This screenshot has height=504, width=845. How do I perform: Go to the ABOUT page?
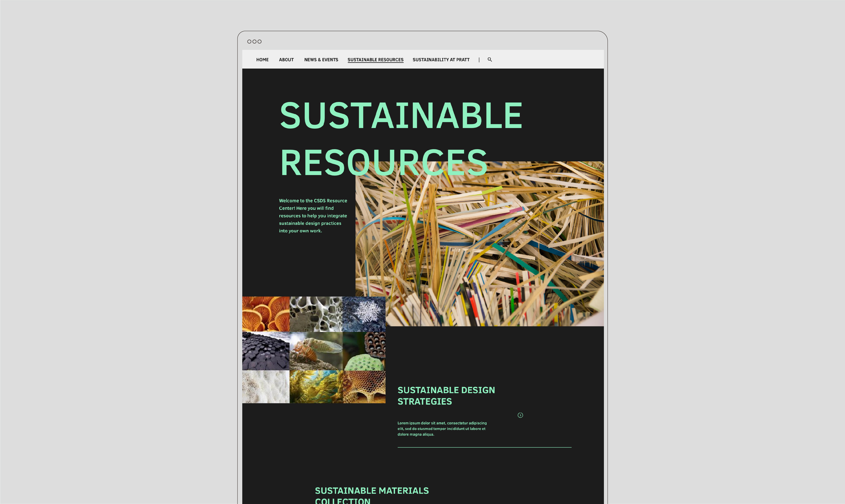point(286,60)
